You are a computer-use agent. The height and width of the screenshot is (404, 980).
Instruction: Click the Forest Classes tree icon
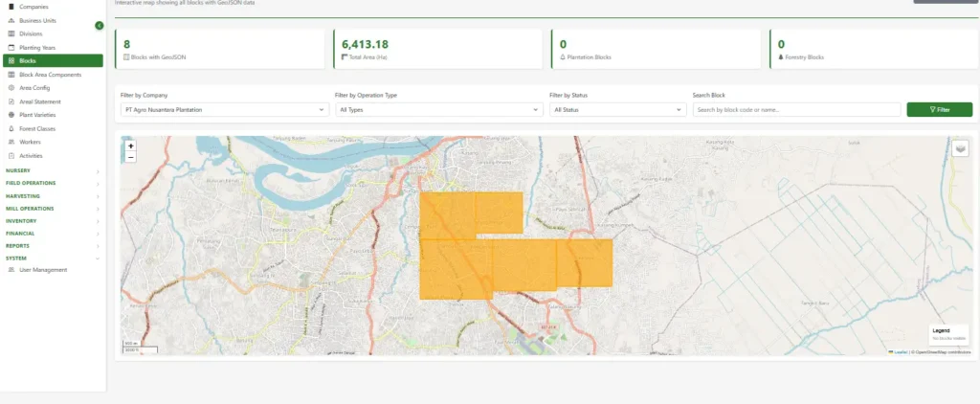pos(11,129)
